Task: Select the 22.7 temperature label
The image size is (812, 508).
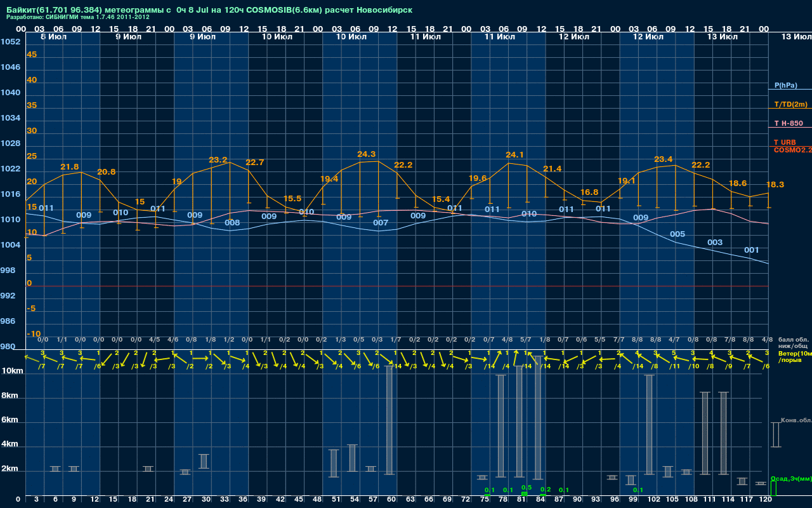Action: (254, 163)
